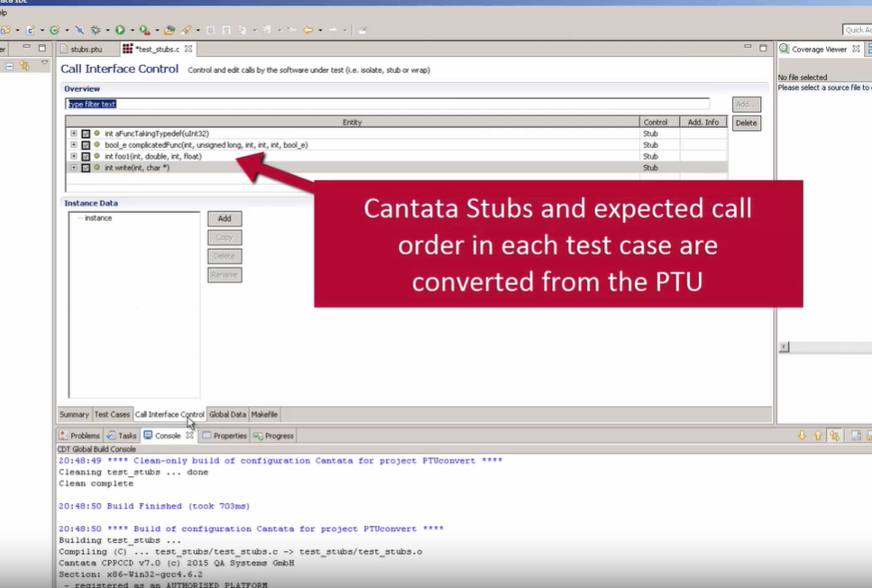Close the Coverage Viewer tab
This screenshot has width=872, height=588.
coord(856,49)
